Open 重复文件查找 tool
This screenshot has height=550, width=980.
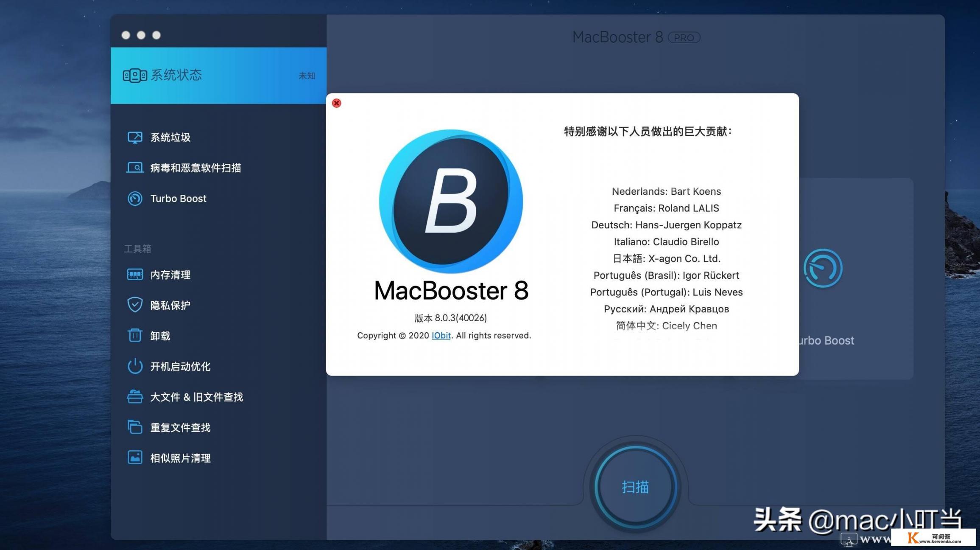[181, 427]
